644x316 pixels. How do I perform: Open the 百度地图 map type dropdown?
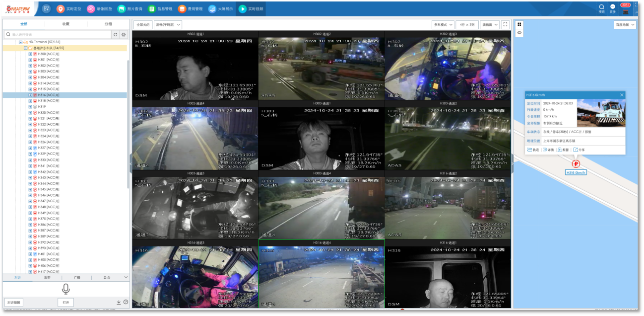[x=625, y=24]
